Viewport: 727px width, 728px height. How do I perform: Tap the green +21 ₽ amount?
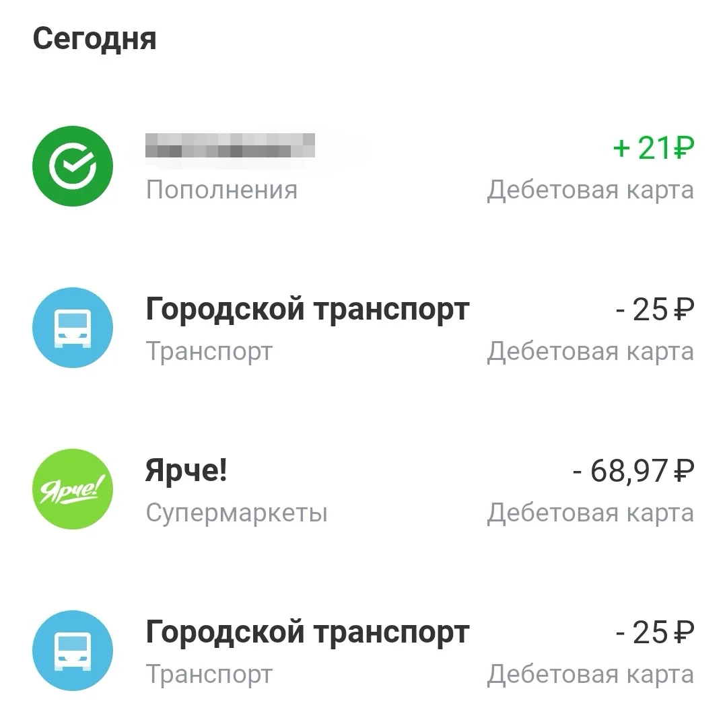(x=653, y=148)
